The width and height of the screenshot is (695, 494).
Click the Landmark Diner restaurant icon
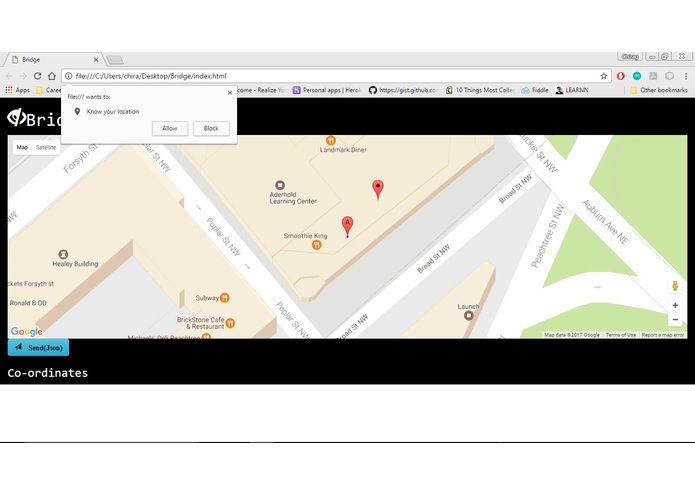point(331,140)
